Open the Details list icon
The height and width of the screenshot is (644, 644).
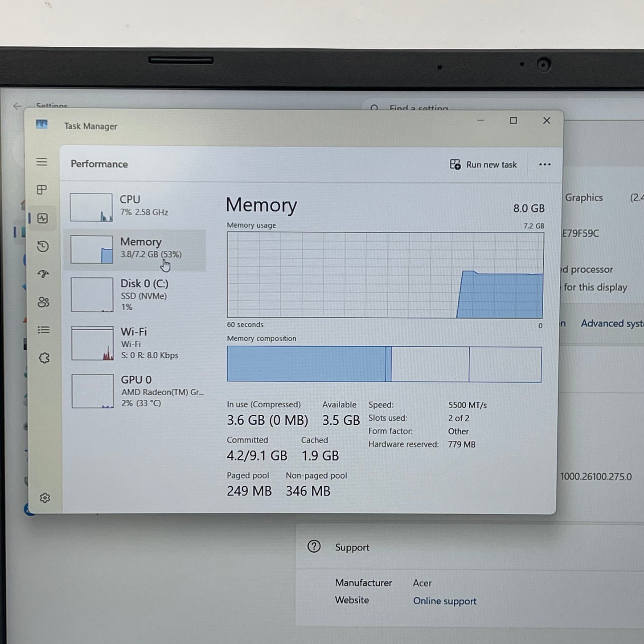44,330
